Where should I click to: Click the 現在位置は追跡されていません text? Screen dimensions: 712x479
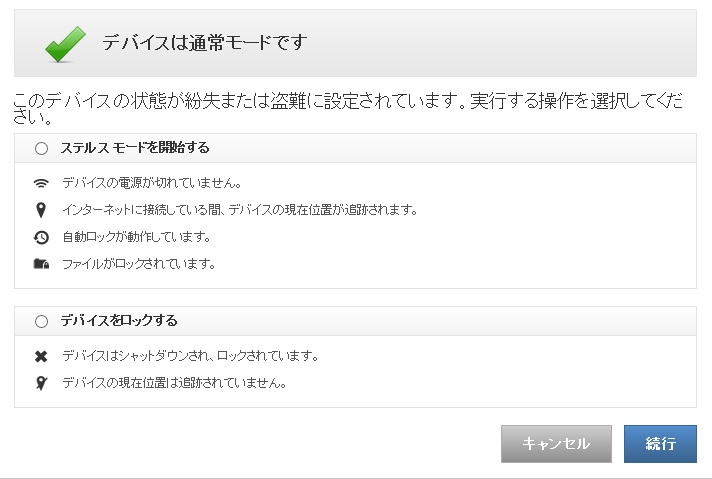175,383
